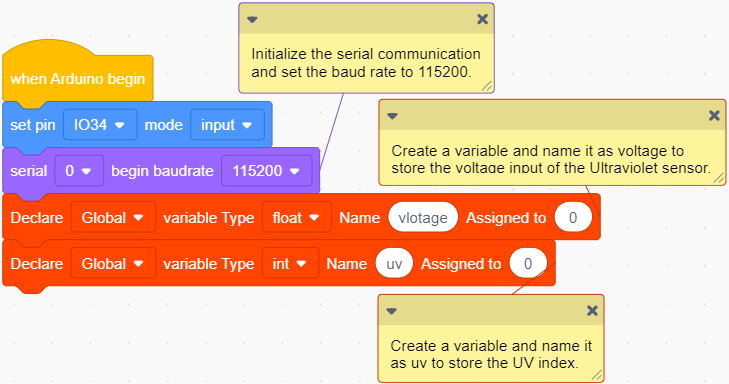Open the input mode dropdown
The image size is (729, 384).
[x=227, y=125]
